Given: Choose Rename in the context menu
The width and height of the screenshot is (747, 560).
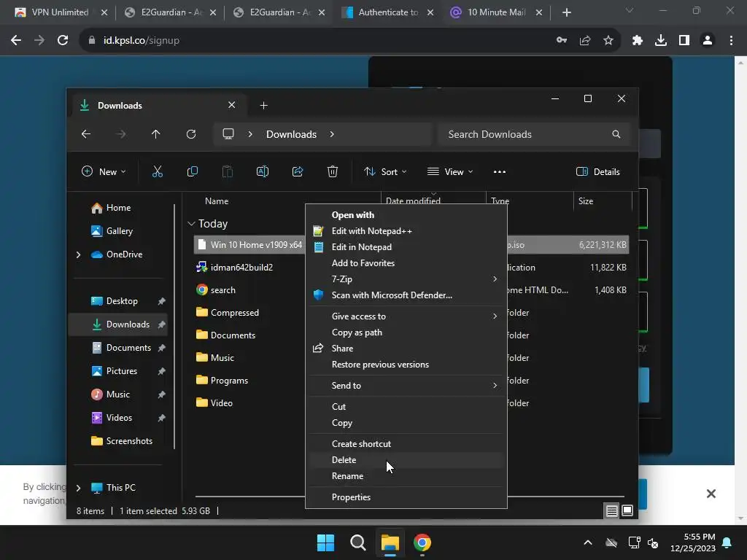Looking at the screenshot, I should click(406, 476).
